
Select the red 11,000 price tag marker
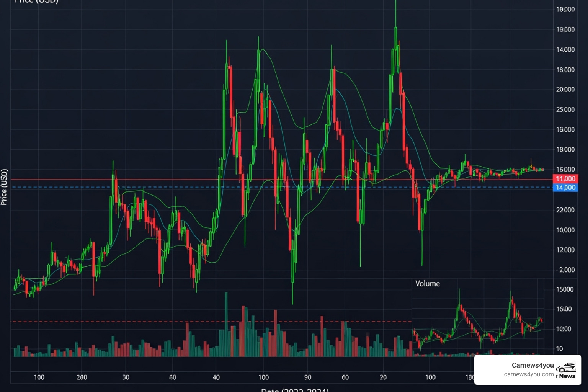565,179
